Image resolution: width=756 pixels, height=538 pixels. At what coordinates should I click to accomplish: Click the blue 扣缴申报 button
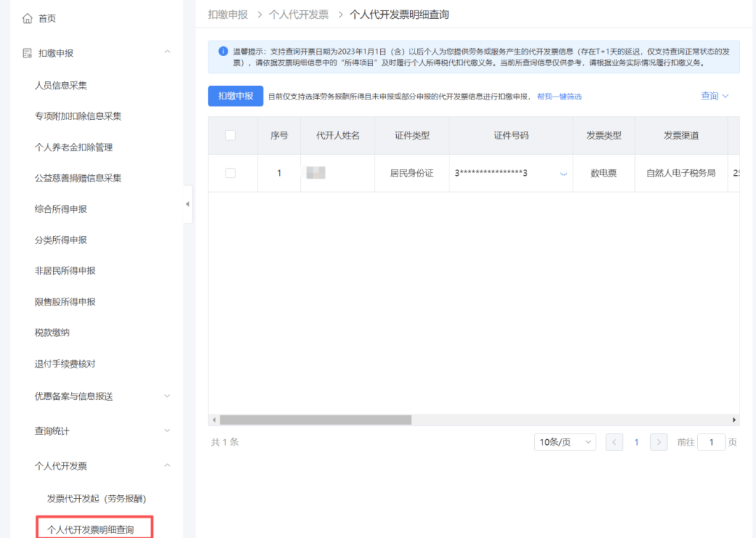click(x=235, y=96)
